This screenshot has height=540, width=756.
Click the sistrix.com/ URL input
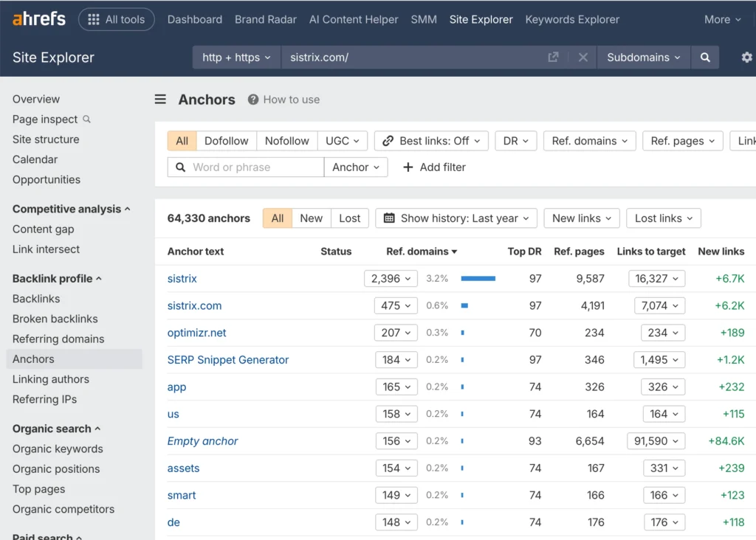415,58
